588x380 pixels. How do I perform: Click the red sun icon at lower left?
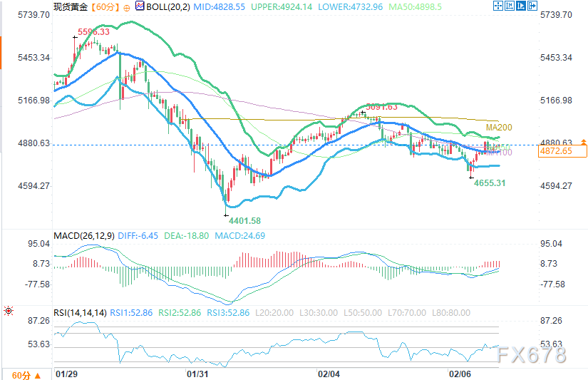click(8, 311)
